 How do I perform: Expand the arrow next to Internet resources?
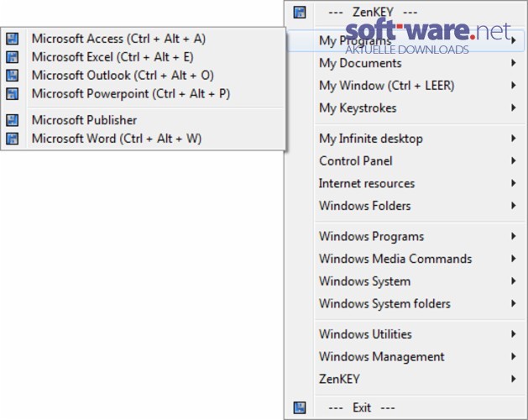tap(514, 183)
